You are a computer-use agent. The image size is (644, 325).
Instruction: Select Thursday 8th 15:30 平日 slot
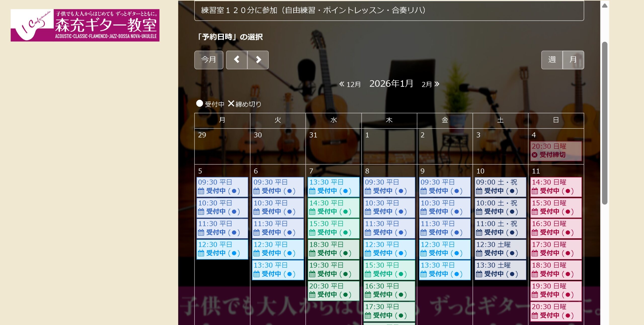click(x=389, y=270)
